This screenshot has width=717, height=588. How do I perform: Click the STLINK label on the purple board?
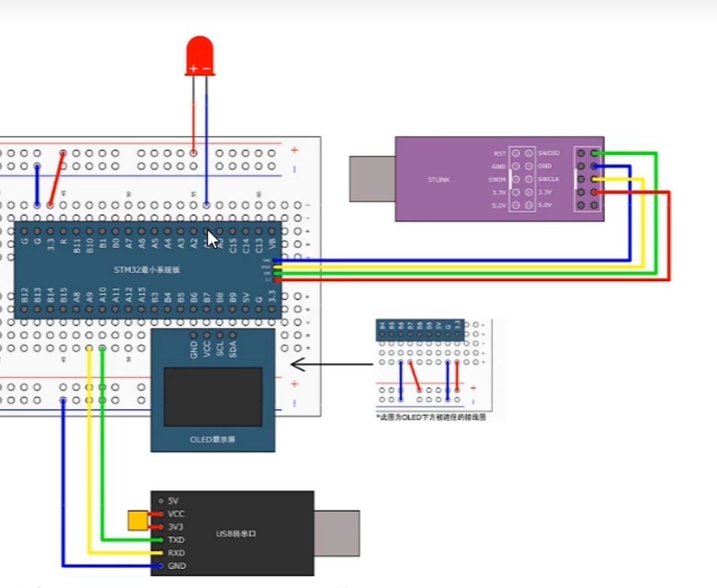click(x=439, y=180)
